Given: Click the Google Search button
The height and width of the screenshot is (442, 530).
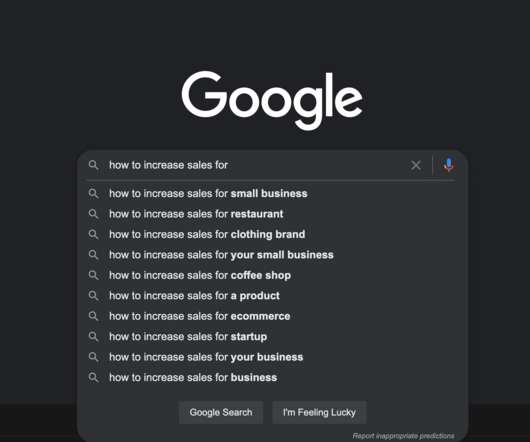Looking at the screenshot, I should point(221,412).
